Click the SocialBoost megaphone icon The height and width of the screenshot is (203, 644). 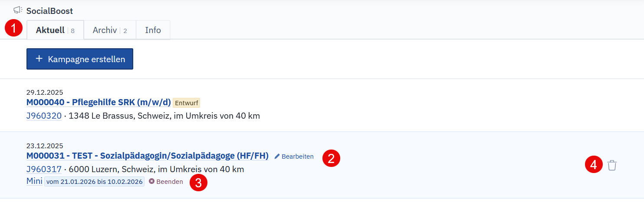point(18,10)
